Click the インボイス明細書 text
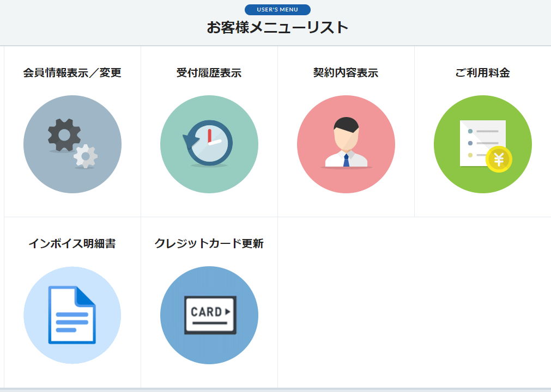This screenshot has width=551, height=392. click(72, 244)
